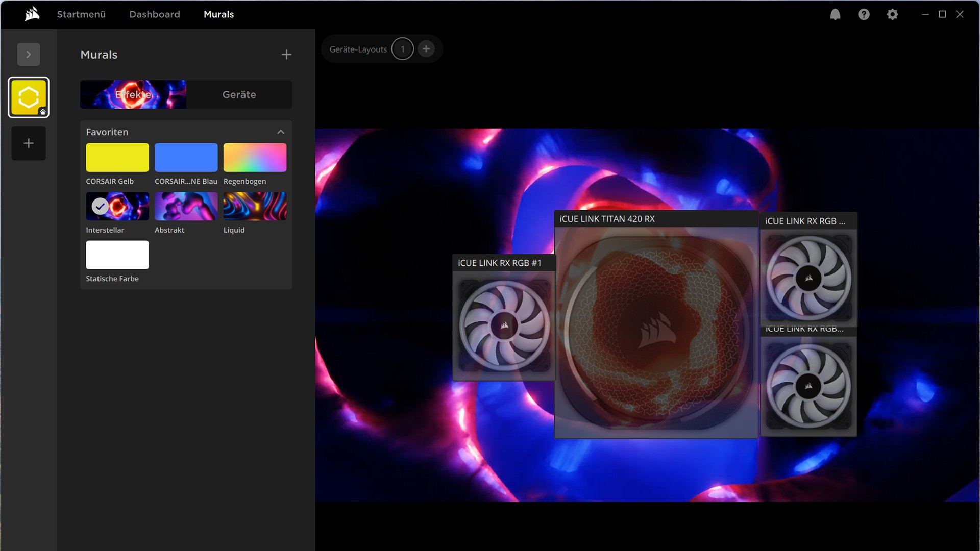
Task: Collapse the Favoriten section
Action: (281, 132)
